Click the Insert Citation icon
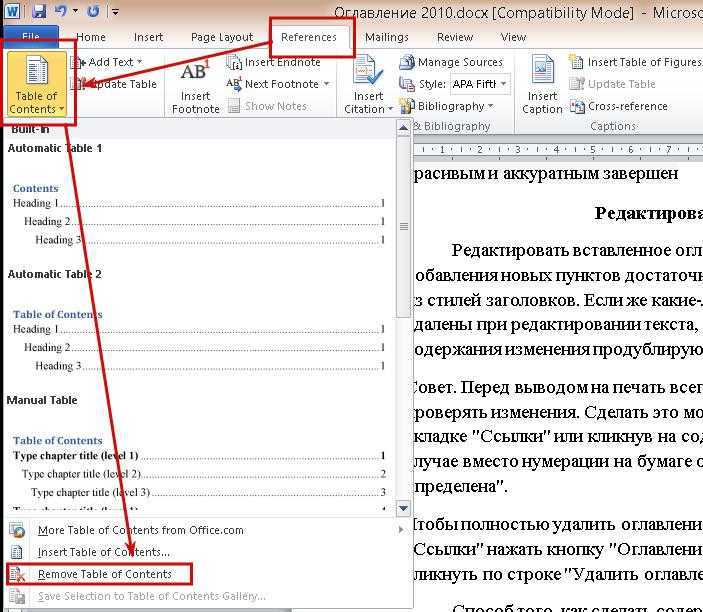Image resolution: width=703 pixels, height=612 pixels. [368, 70]
